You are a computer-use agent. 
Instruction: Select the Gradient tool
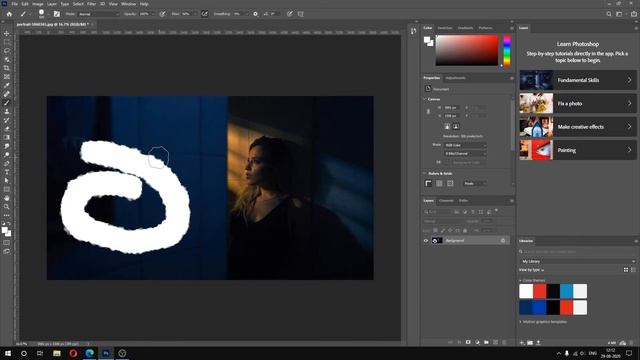[x=7, y=137]
